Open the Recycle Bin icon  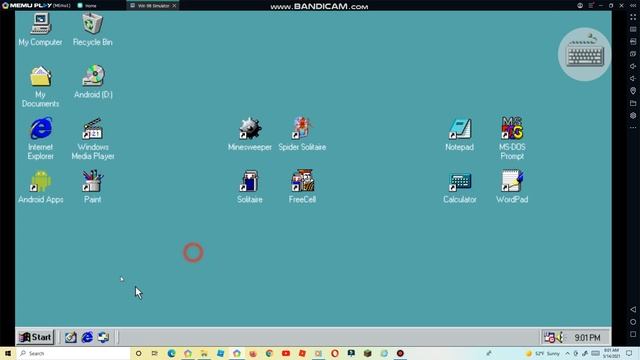point(93,29)
